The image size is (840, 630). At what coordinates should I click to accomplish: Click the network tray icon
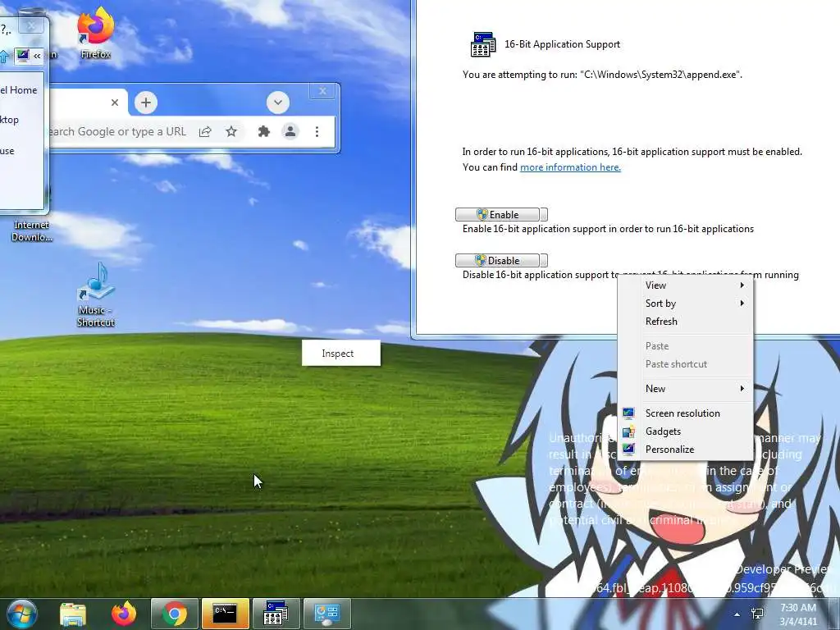pos(757,614)
